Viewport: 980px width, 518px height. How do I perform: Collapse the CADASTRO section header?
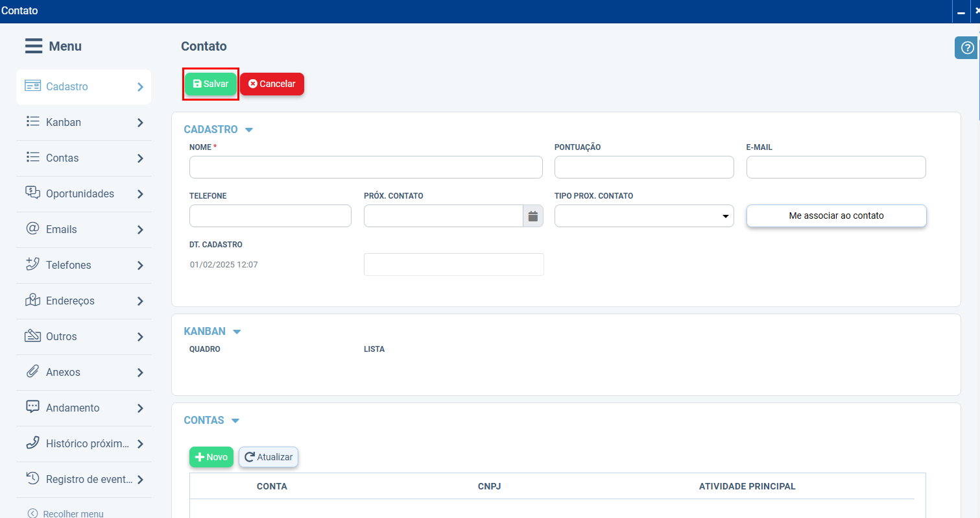219,129
